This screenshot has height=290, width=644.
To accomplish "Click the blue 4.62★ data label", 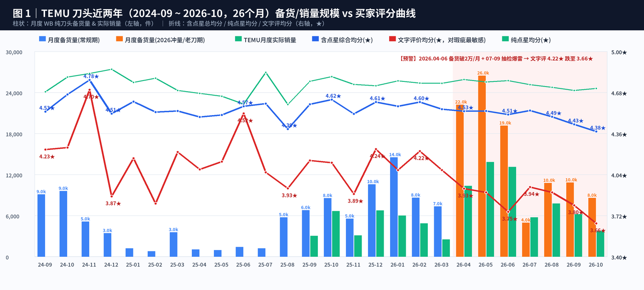I will [333, 96].
